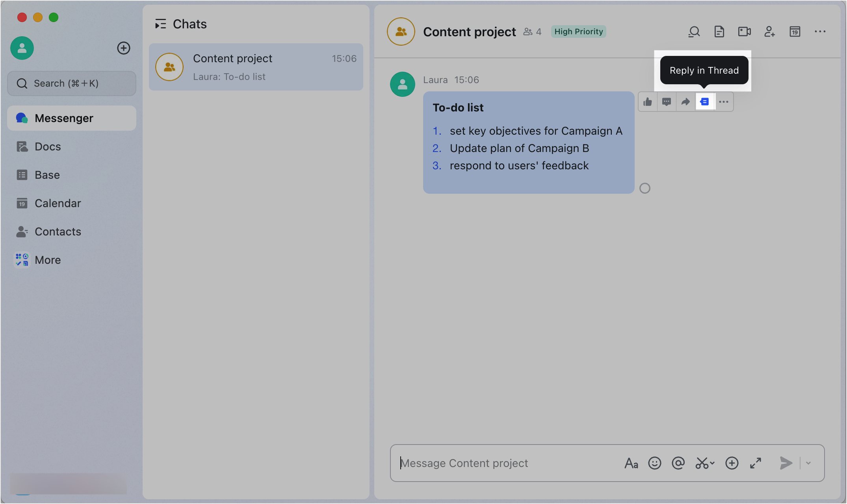Open the group calendar icon in header

[x=795, y=31]
